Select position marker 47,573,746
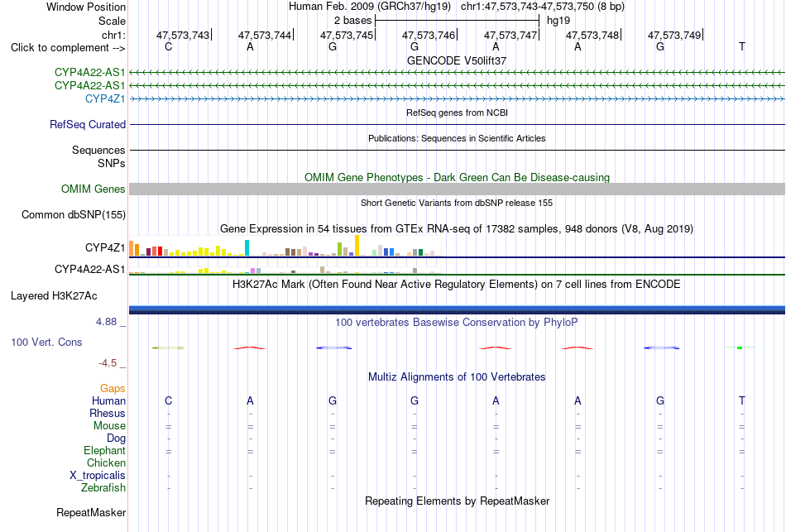The width and height of the screenshot is (786, 532). tap(429, 35)
